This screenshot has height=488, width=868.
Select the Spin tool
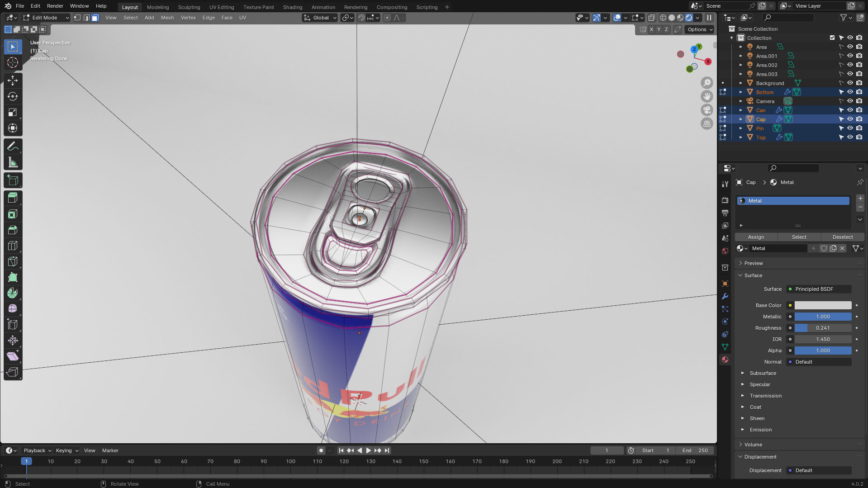pos(13,293)
